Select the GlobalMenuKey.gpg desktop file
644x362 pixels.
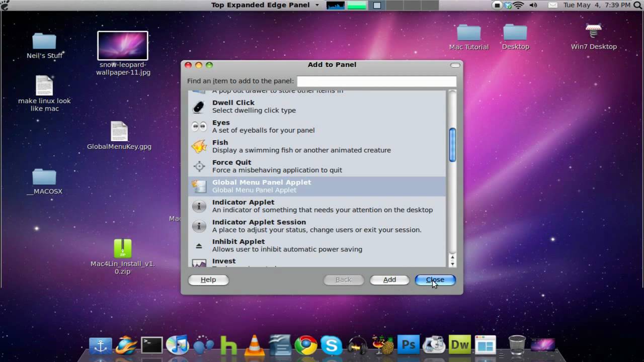(x=119, y=131)
